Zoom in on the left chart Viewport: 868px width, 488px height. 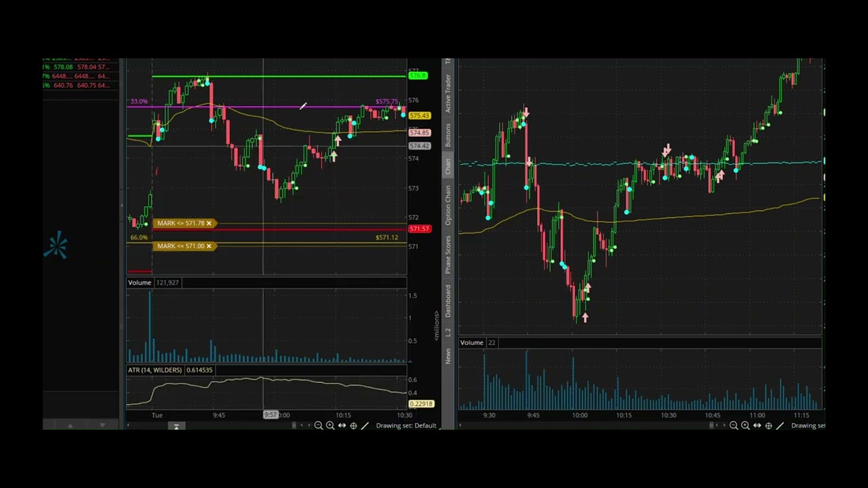(330, 426)
